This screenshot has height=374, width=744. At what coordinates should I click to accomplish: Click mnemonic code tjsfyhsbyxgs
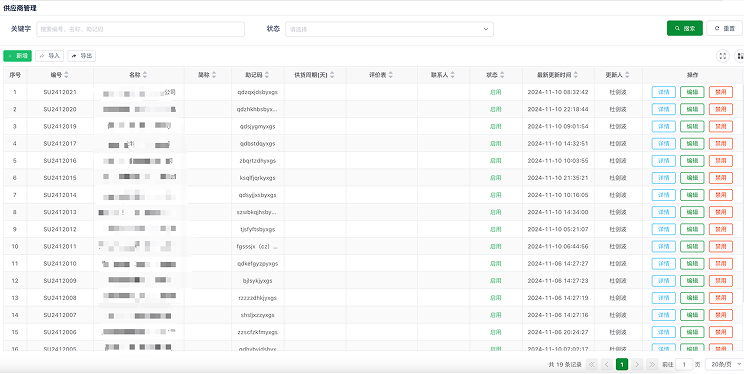(x=258, y=229)
